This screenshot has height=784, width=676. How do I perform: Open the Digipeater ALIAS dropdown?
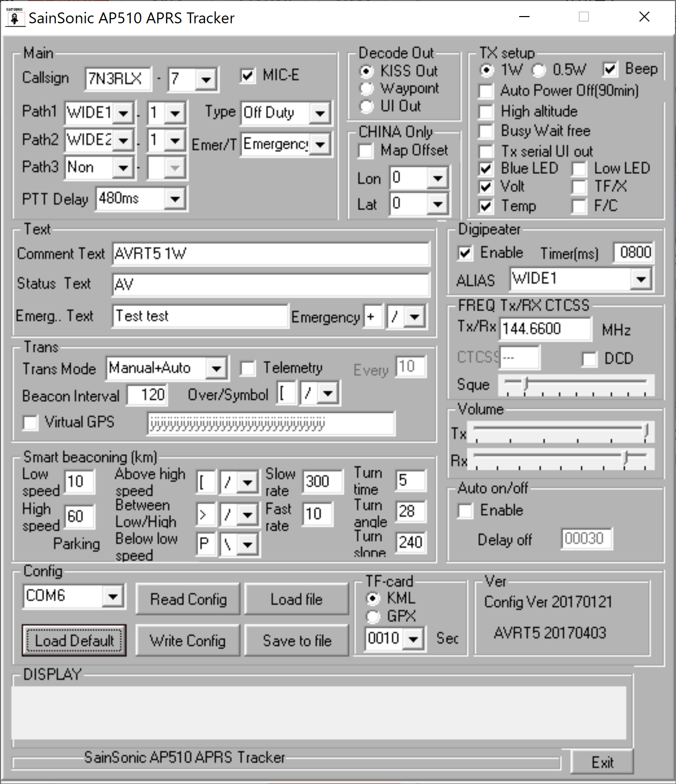point(641,280)
